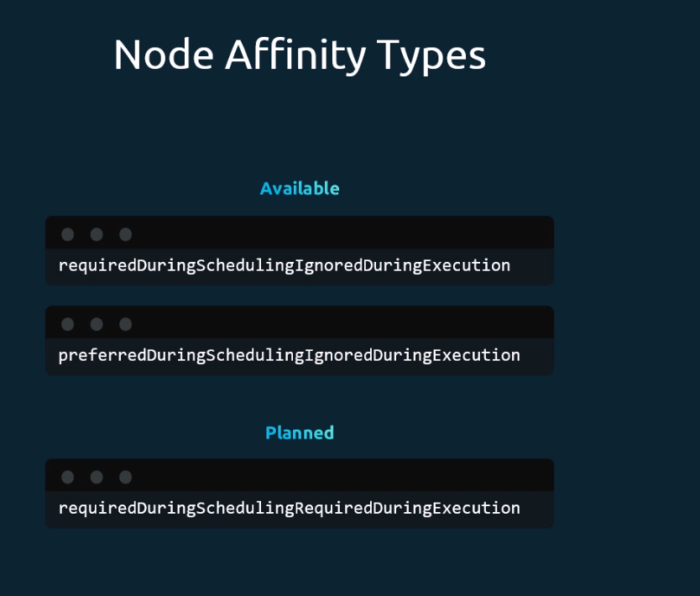Select the requiredDuringSchedulingRequiredDuringExecution code text
Screen dimensions: 700x596
(x=290, y=508)
